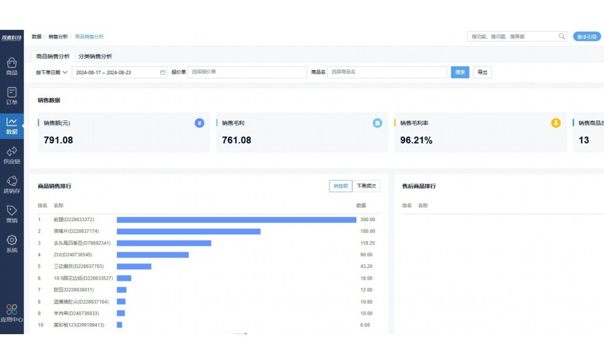Open the 进销存 inventory sidebar icon
This screenshot has width=604, height=364.
point(12,185)
